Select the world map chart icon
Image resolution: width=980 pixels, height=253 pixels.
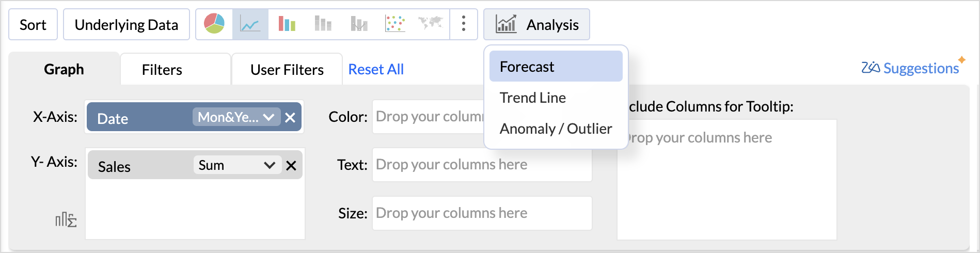(431, 23)
